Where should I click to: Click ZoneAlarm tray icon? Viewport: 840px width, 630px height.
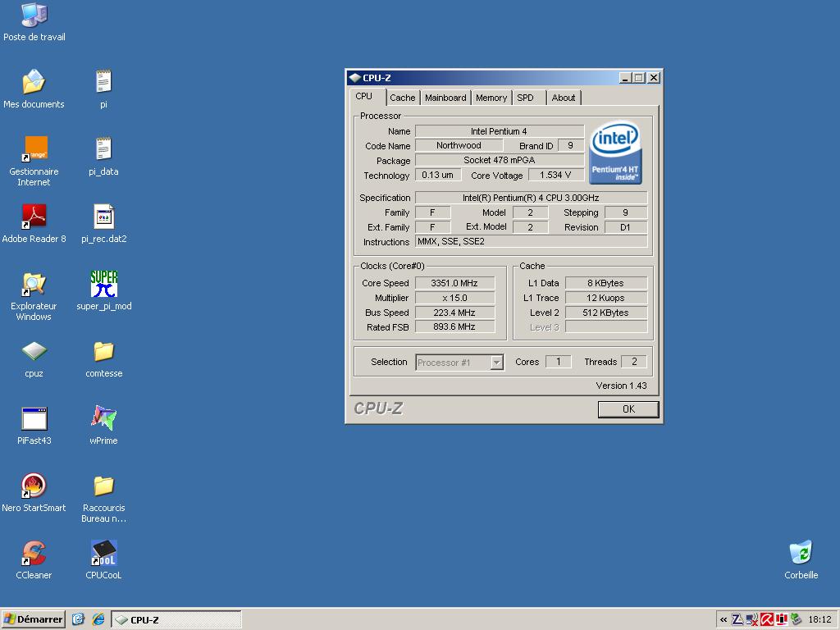pyautogui.click(x=737, y=619)
